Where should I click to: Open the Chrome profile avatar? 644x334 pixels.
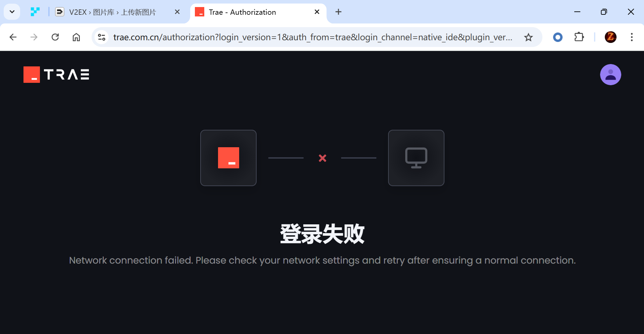[610, 37]
